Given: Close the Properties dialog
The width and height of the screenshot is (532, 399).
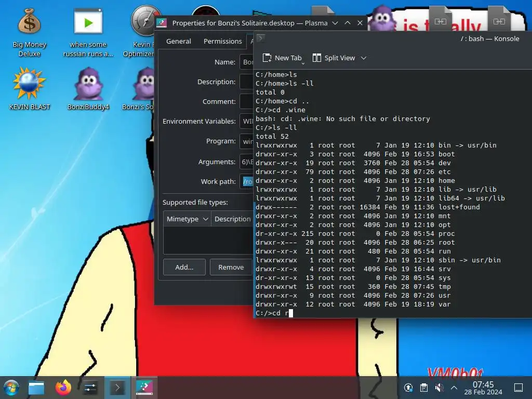Looking at the screenshot, I should pyautogui.click(x=360, y=23).
